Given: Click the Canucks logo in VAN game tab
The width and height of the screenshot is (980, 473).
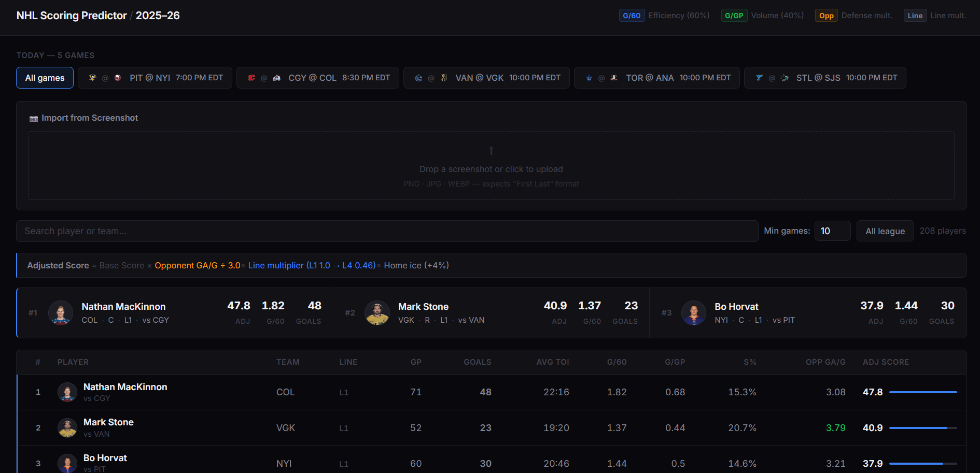Looking at the screenshot, I should (x=418, y=78).
